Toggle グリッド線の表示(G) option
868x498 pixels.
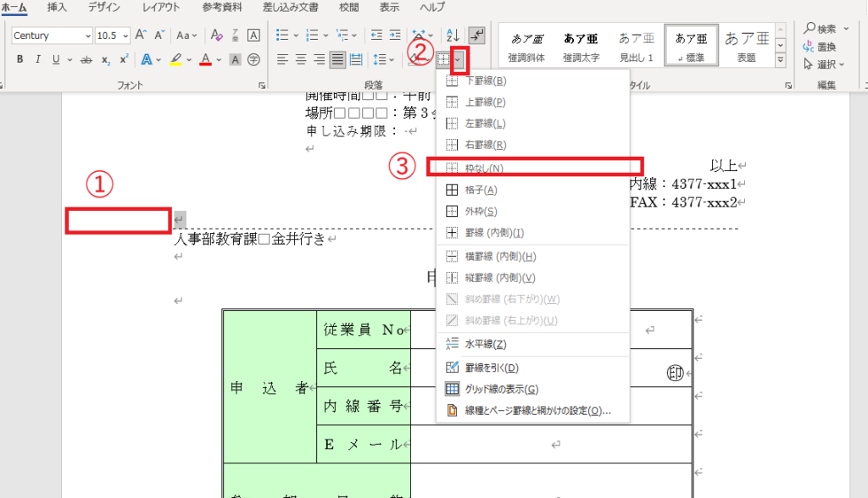(x=533, y=389)
